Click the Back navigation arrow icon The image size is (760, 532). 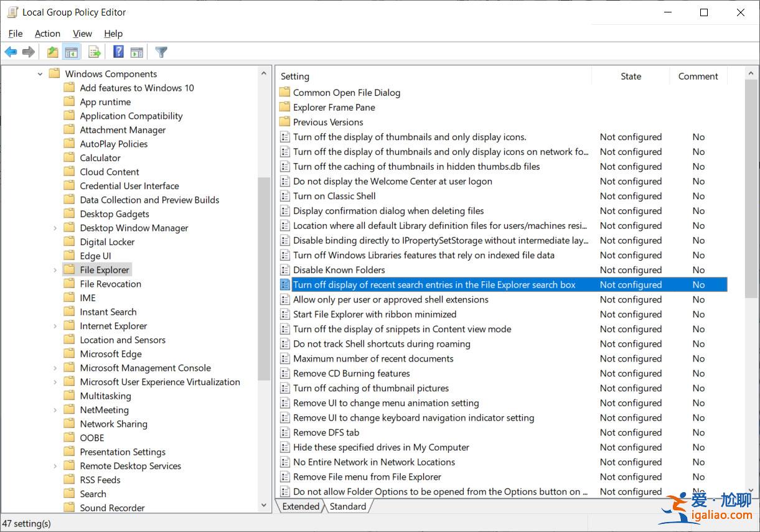11,52
